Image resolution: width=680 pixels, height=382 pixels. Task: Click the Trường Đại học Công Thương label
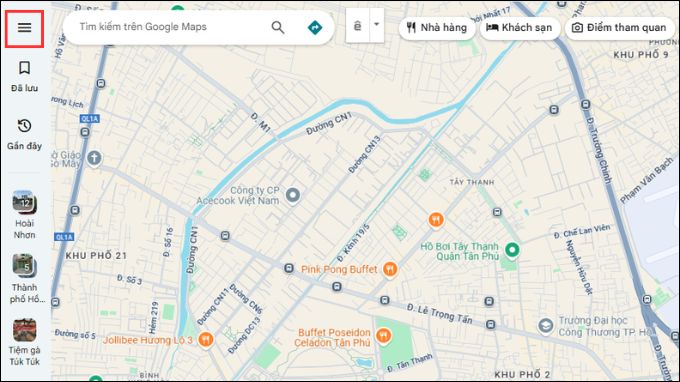(x=605, y=326)
